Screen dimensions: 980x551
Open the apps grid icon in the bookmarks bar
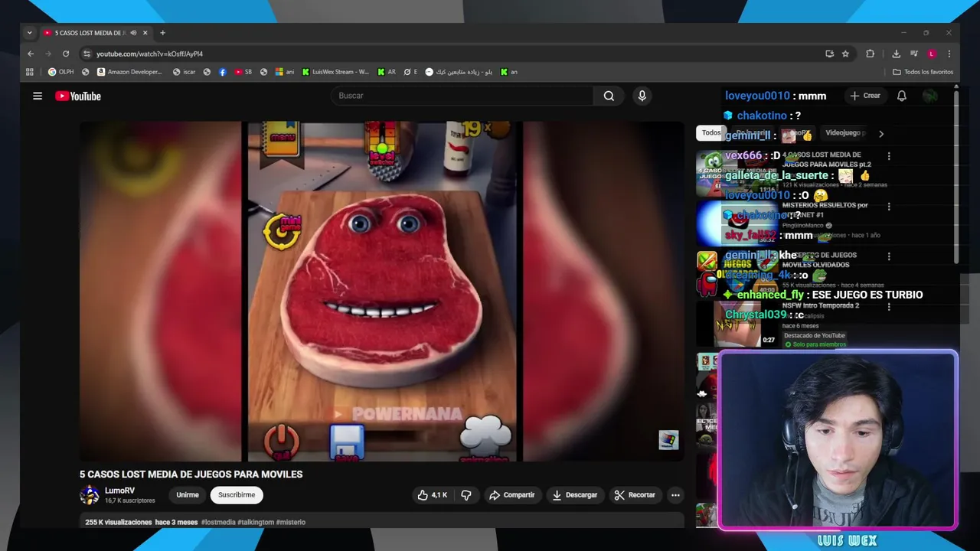pyautogui.click(x=30, y=72)
